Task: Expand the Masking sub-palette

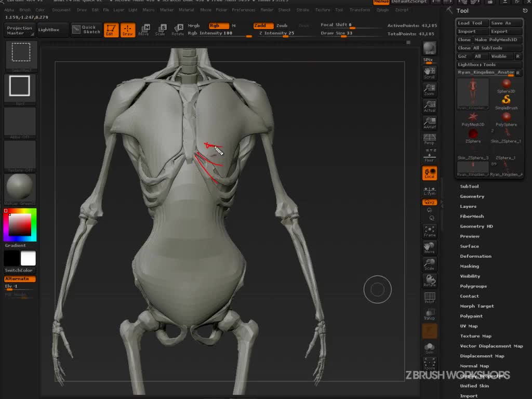Action: [469, 267]
